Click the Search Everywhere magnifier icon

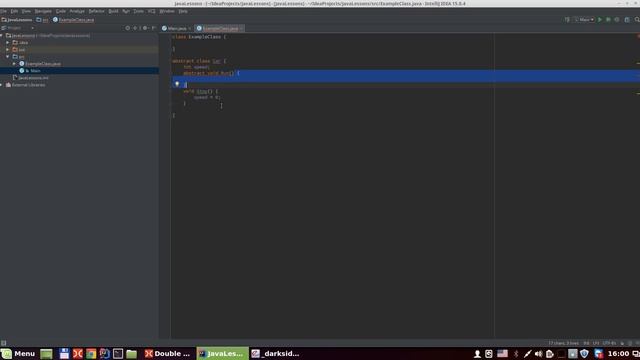637,20
